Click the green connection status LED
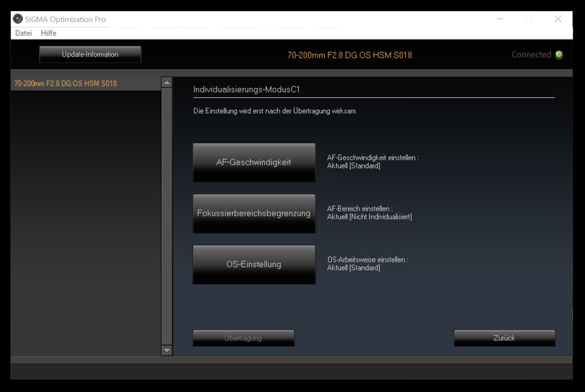 tap(559, 55)
